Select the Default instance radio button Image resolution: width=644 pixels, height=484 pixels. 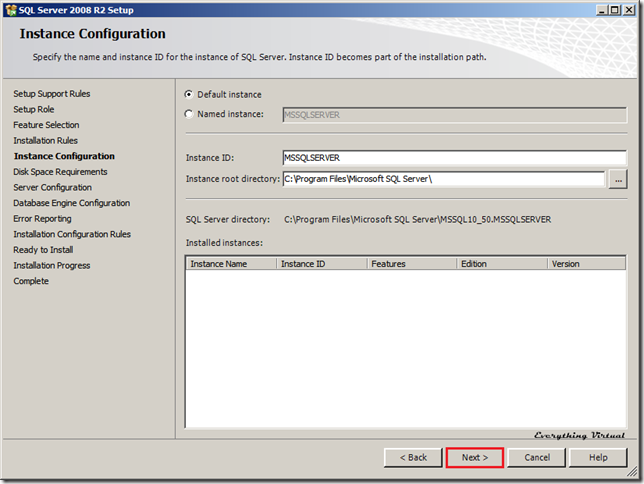189,94
